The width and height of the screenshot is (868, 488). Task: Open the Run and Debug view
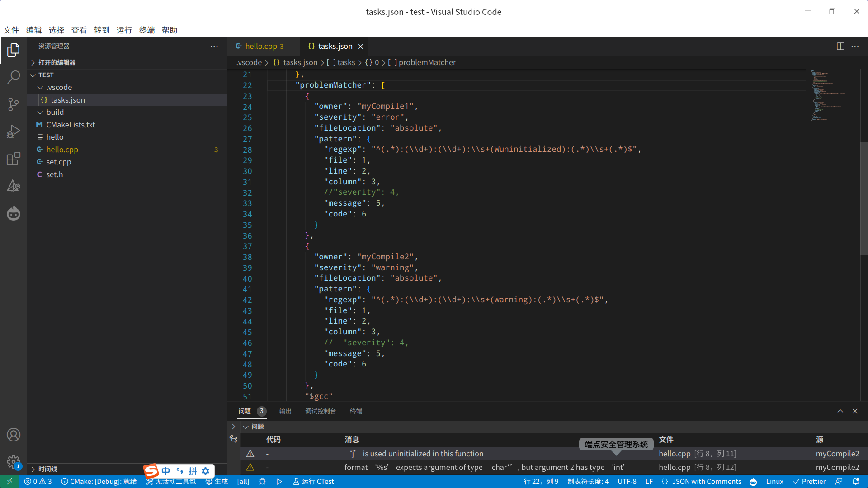[14, 131]
